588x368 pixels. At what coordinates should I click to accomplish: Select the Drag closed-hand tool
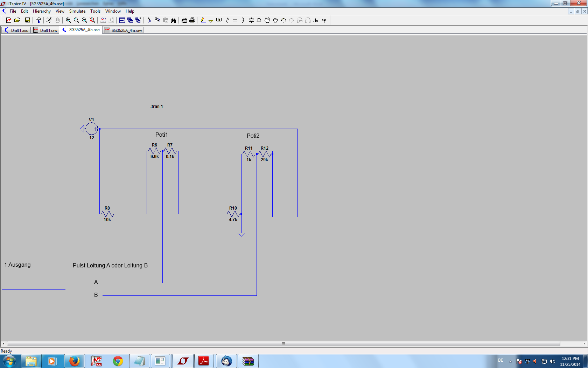click(275, 20)
